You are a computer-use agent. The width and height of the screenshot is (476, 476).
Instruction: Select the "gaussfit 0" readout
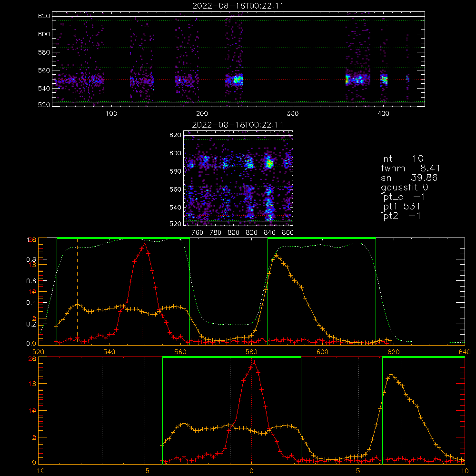pyautogui.click(x=404, y=187)
